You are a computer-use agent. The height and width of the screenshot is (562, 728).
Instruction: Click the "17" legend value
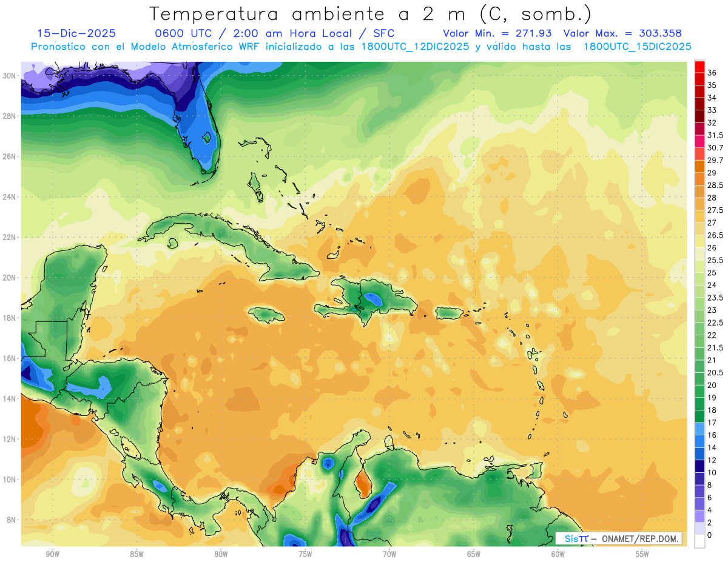[x=712, y=423]
